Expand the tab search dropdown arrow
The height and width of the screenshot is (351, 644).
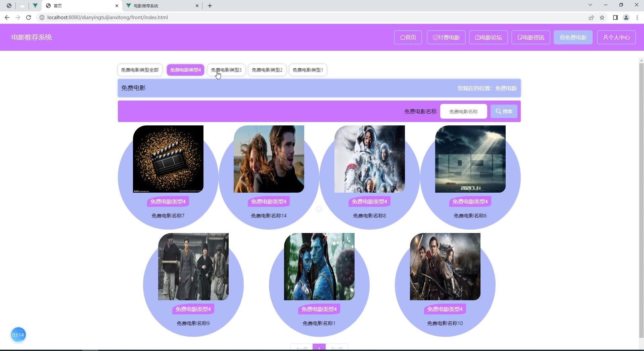[x=590, y=5]
